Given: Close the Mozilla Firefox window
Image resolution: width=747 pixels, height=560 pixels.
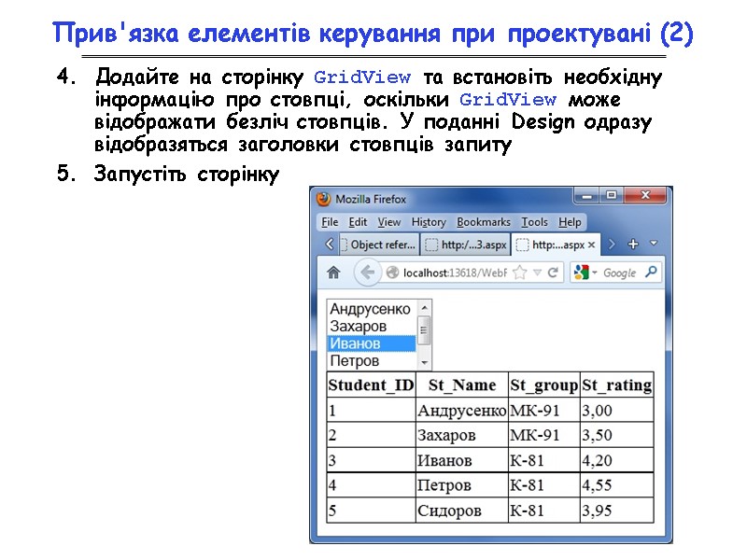Looking at the screenshot, I should click(645, 195).
